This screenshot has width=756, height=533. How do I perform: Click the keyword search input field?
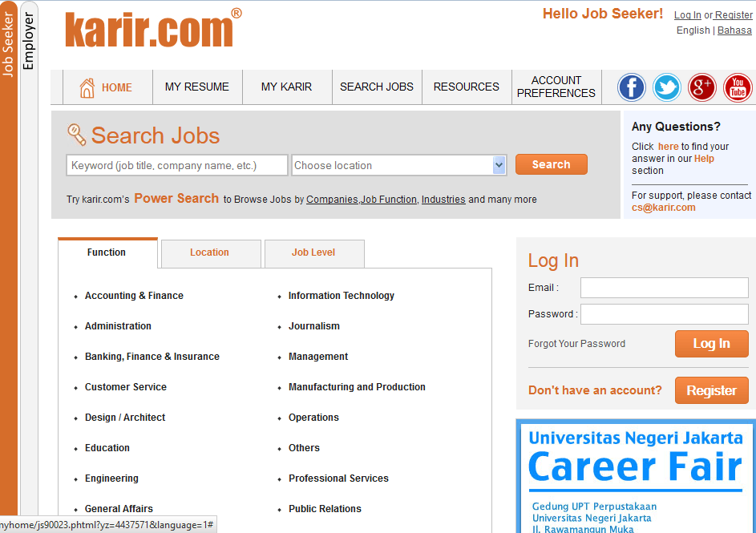click(x=177, y=166)
